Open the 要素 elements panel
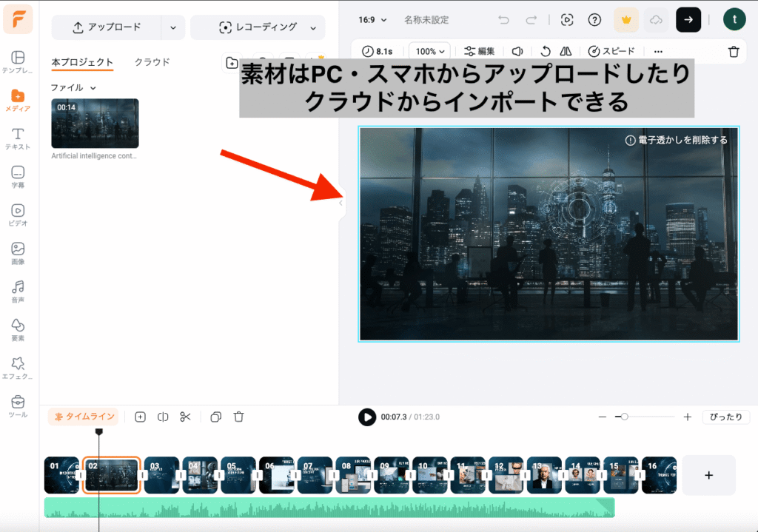 click(18, 329)
